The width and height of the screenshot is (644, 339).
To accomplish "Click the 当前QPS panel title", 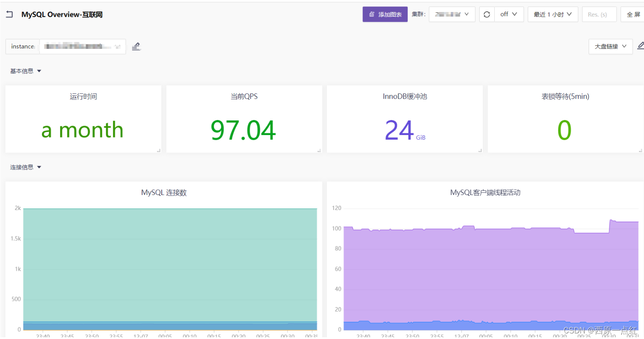I will (244, 96).
